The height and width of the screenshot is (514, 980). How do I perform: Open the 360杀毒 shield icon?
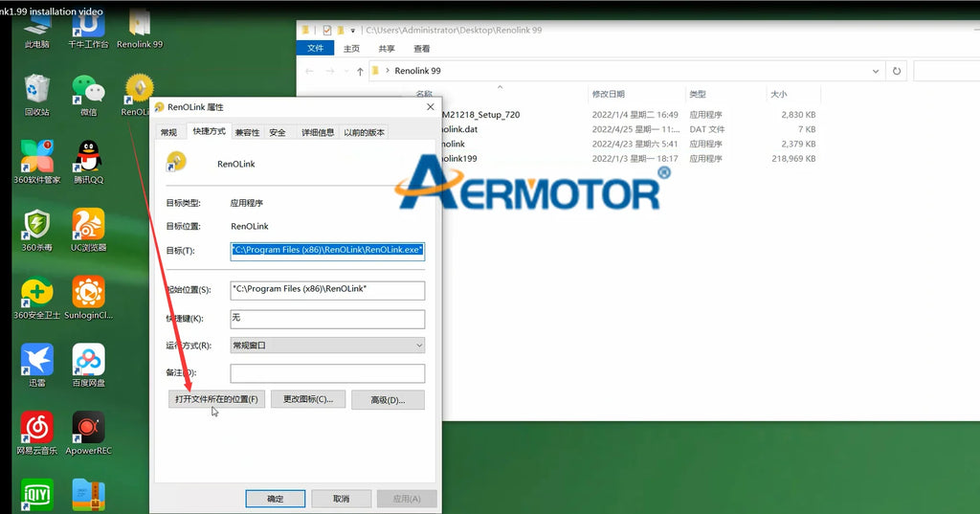pos(37,230)
